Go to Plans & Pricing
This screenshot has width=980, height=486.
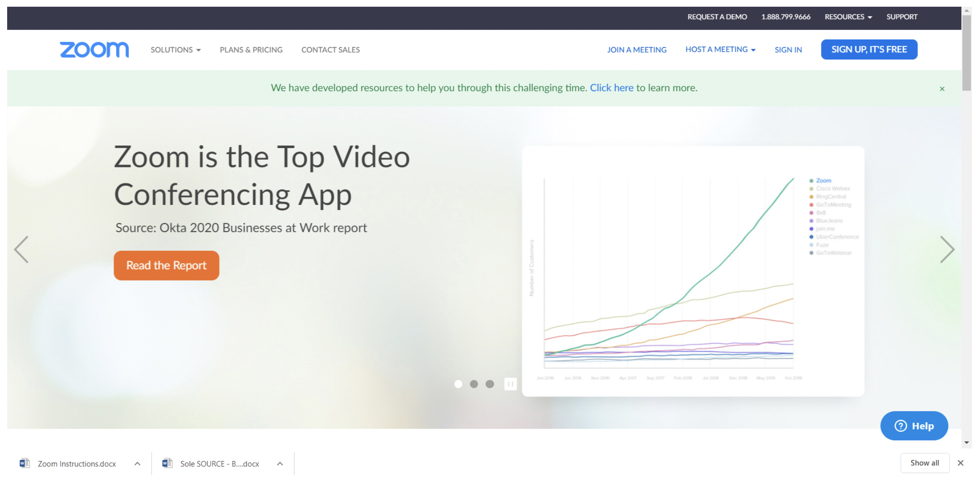[251, 50]
